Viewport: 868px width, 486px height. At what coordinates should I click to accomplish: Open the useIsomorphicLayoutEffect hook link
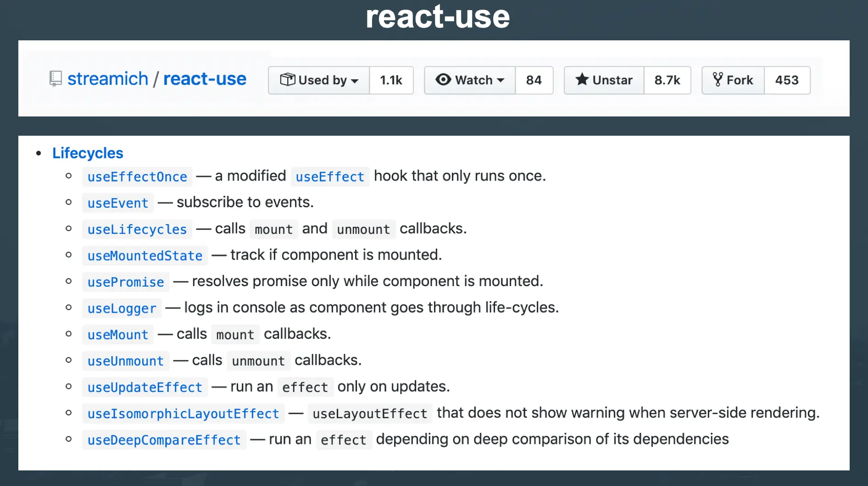[x=183, y=413]
